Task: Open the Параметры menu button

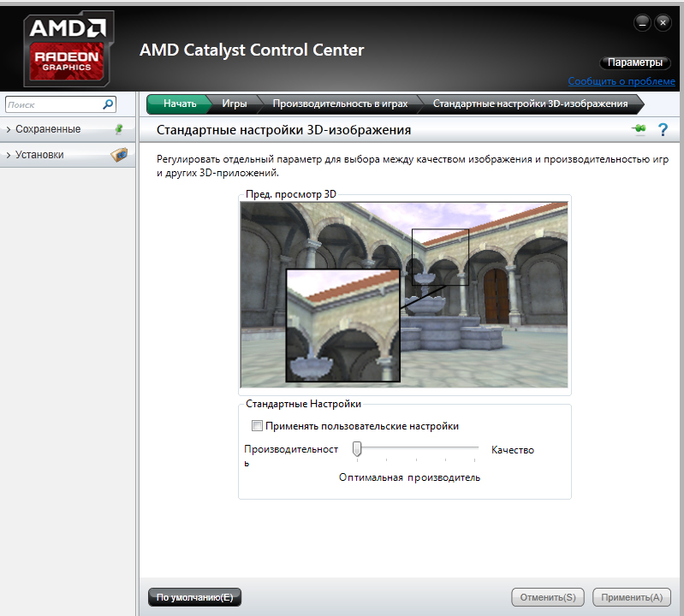Action: click(634, 62)
